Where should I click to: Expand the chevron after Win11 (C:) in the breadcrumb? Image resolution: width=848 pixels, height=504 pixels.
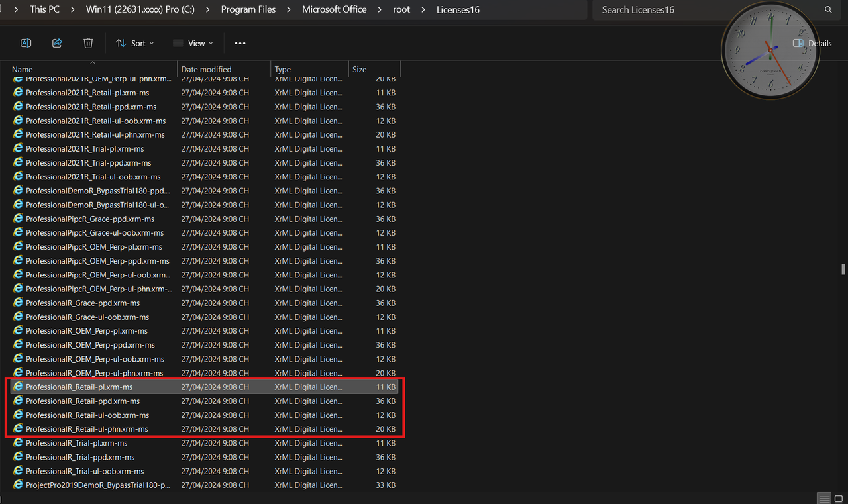pyautogui.click(x=208, y=9)
